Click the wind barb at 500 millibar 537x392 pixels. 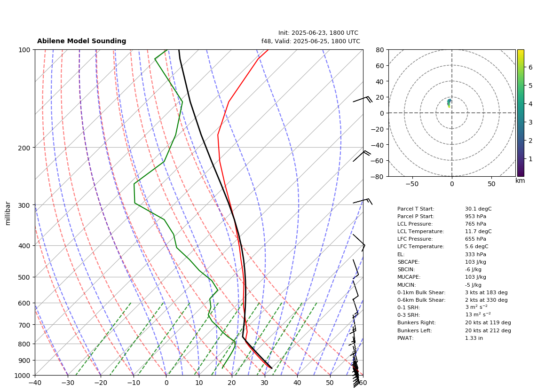click(x=356, y=268)
